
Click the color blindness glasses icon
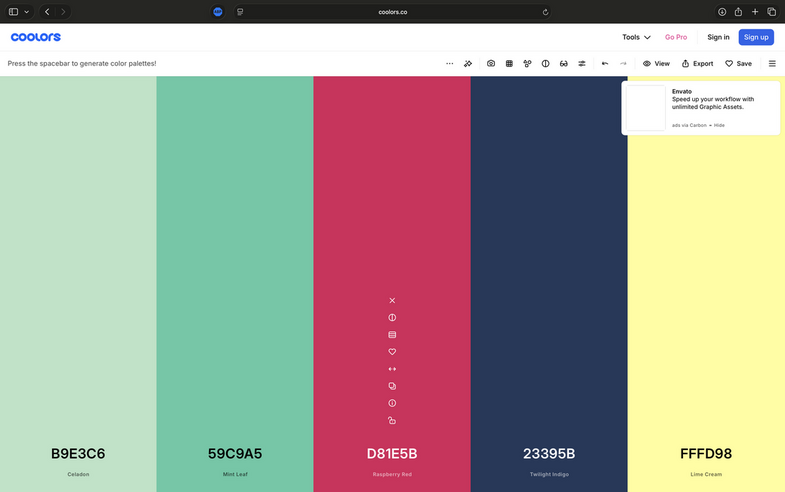point(564,63)
